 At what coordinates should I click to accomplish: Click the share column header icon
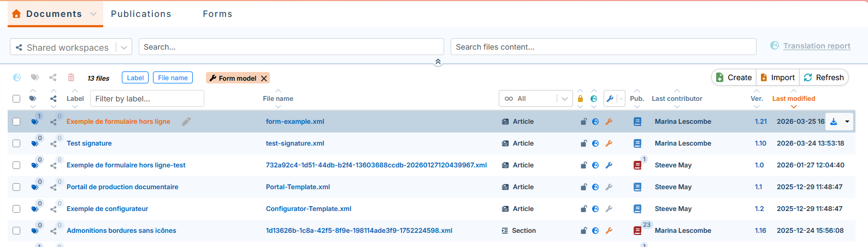pos(53,99)
